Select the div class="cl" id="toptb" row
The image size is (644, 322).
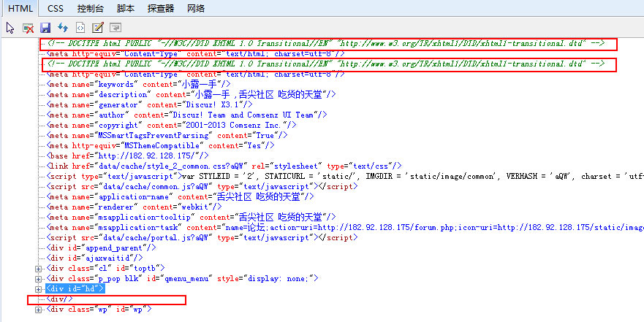(x=105, y=268)
